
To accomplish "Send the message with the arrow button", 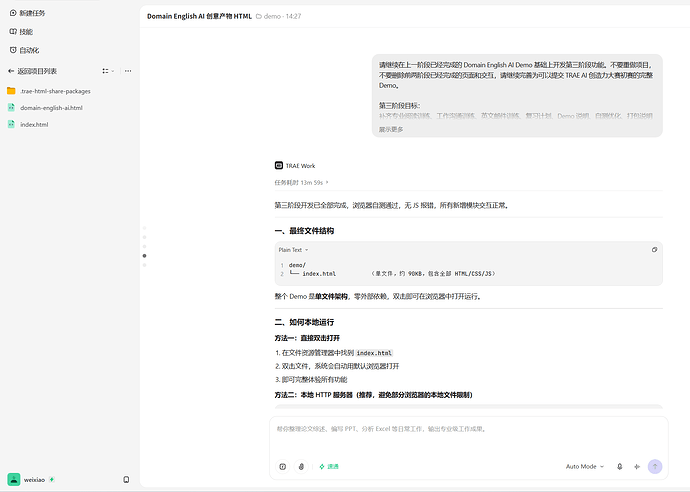I will click(x=655, y=466).
